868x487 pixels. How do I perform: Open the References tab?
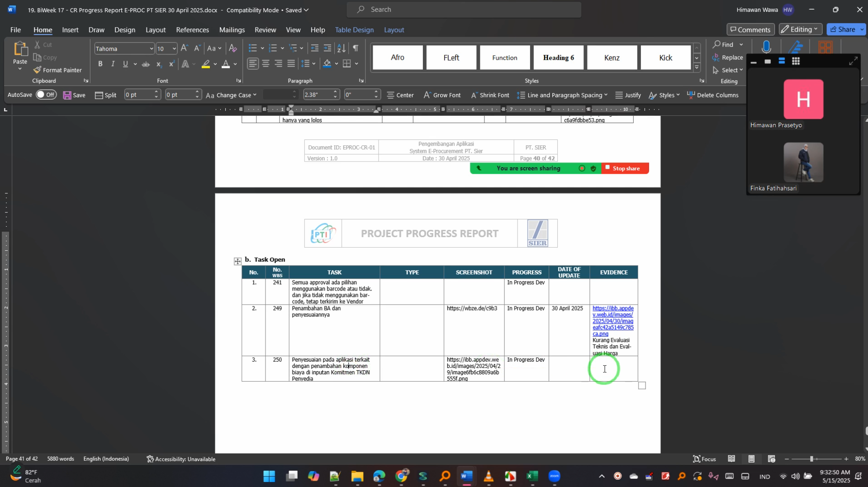(x=192, y=30)
